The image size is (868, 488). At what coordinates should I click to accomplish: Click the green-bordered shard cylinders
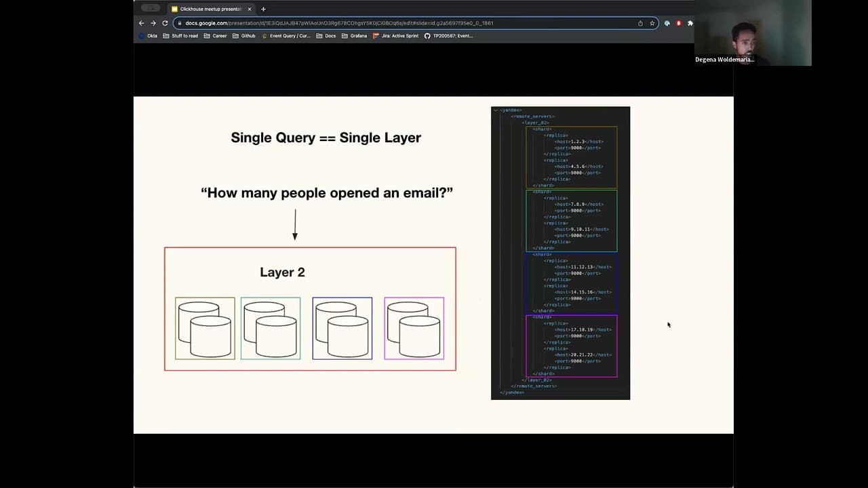tap(271, 328)
